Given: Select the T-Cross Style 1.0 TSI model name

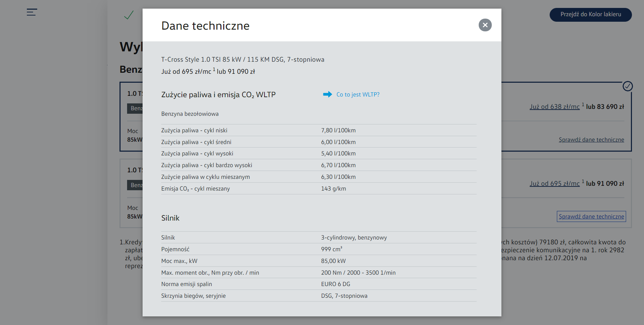Looking at the screenshot, I should coord(243,60).
